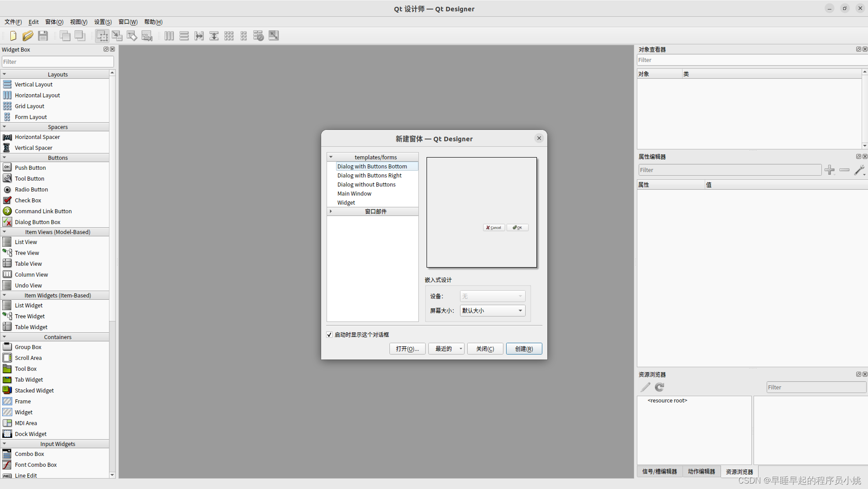Click the Break Layout toolbar icon

pos(259,36)
